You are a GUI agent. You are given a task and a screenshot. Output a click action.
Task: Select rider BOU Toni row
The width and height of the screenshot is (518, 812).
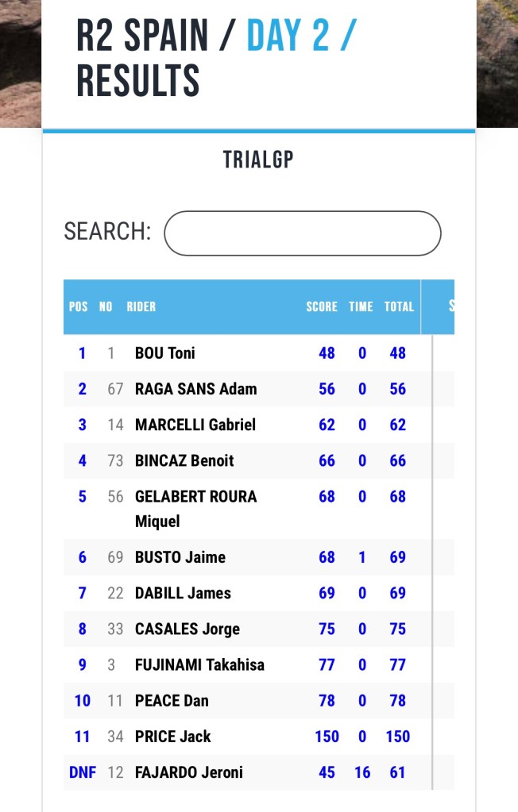tap(165, 352)
